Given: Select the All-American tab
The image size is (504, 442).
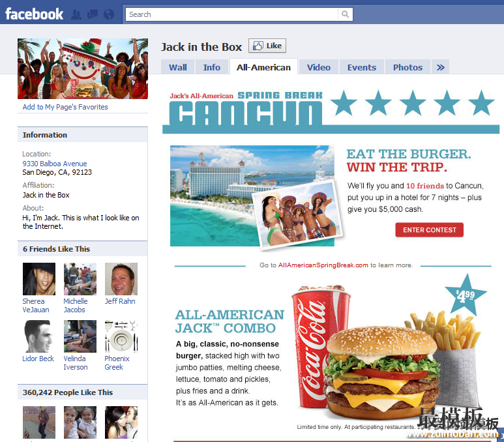Looking at the screenshot, I should coord(263,67).
